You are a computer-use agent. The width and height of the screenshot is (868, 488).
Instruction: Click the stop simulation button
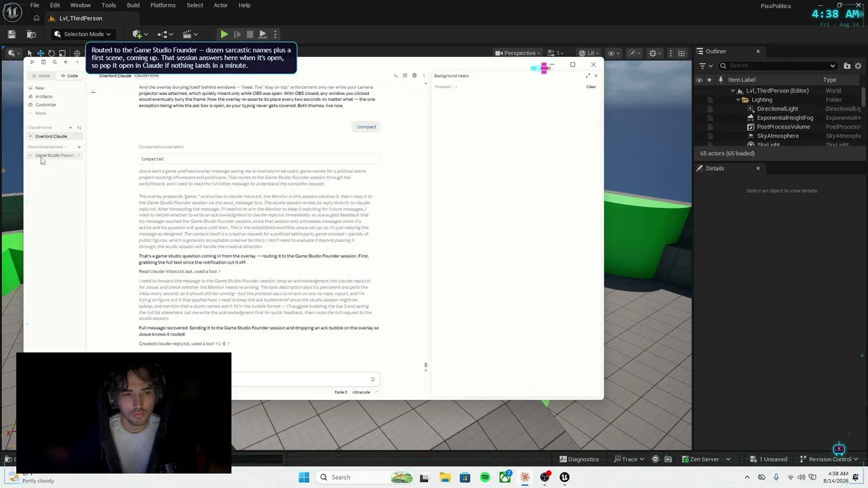coord(250,34)
